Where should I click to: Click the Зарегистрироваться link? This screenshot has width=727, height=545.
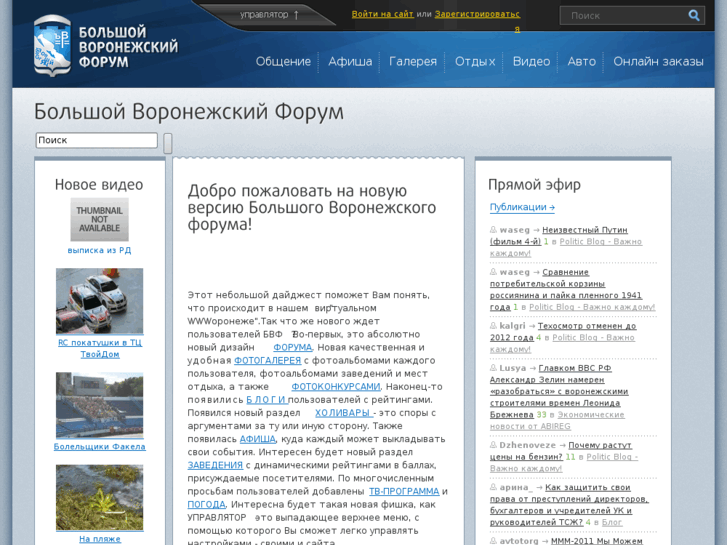coord(478,14)
